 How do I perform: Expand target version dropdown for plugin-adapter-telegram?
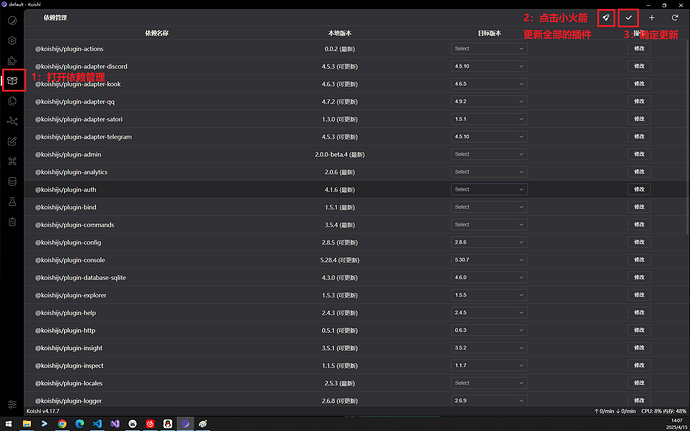tap(489, 136)
